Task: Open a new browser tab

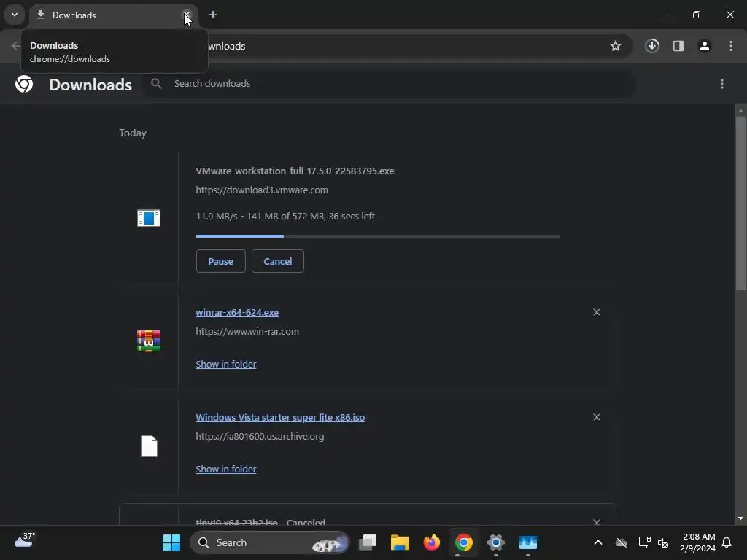Action: point(213,15)
